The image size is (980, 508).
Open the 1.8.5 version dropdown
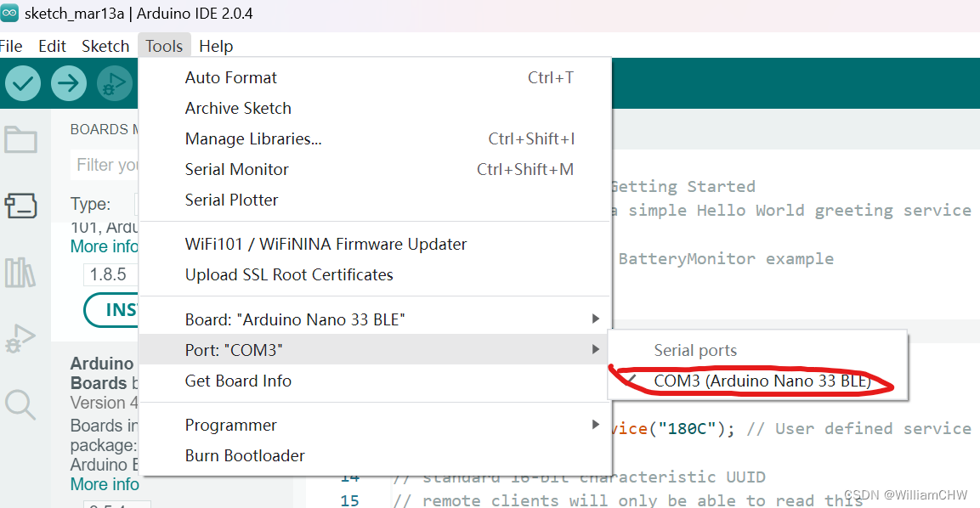tap(110, 274)
